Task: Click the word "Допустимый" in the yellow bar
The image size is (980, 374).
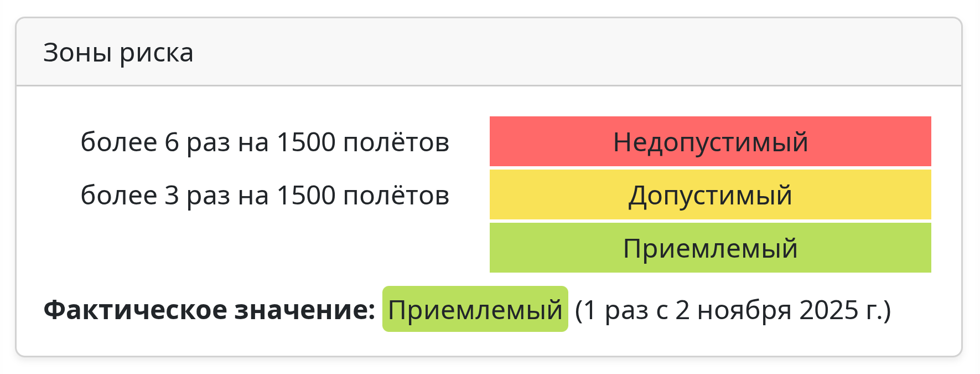Action: point(711,196)
